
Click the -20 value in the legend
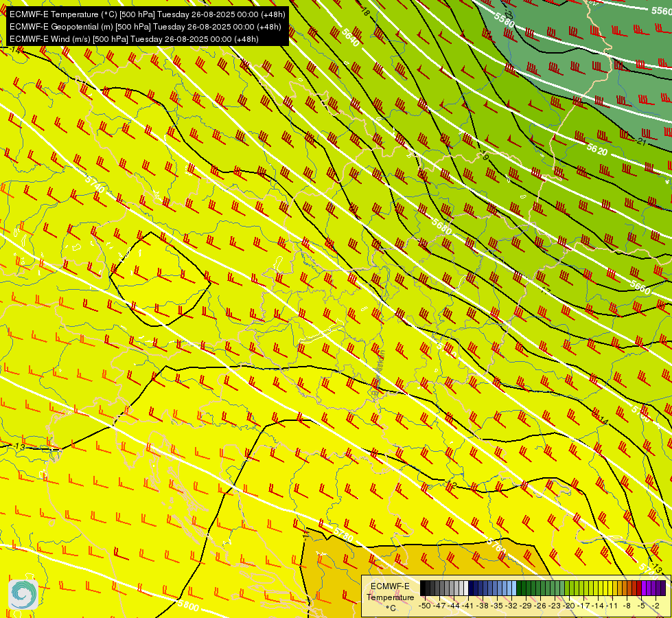coord(569,606)
